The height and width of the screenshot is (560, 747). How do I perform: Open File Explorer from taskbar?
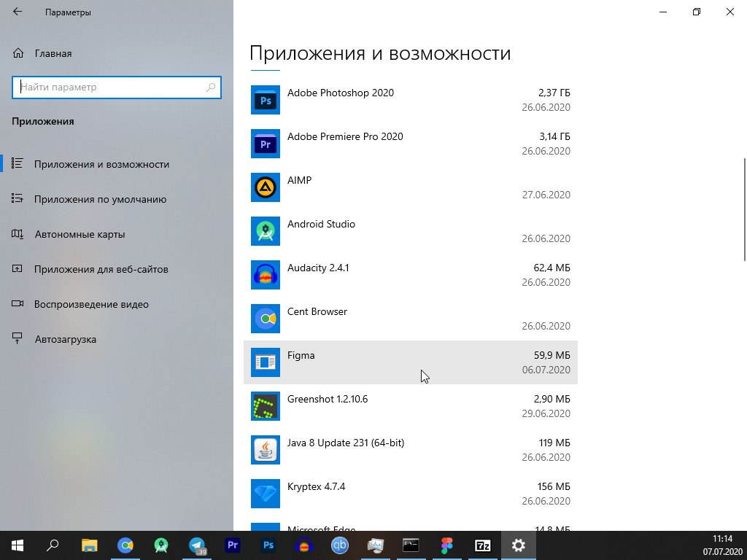(x=89, y=545)
